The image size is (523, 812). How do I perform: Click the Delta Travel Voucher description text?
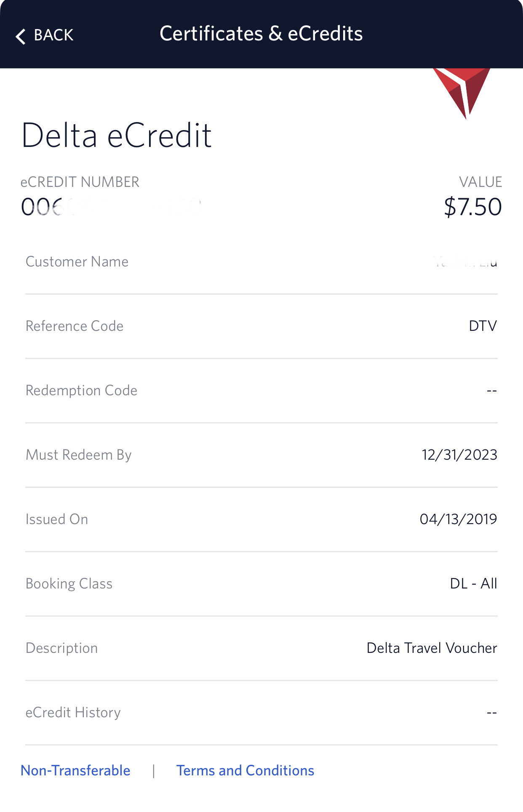(432, 648)
